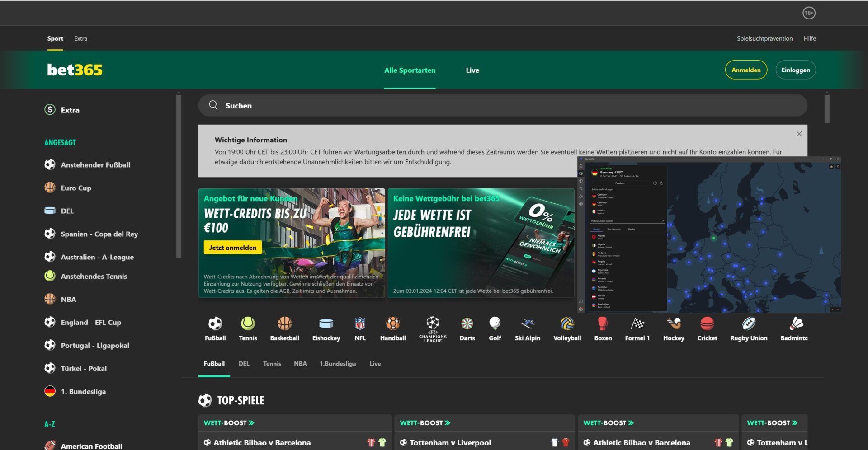The image size is (868, 450).
Task: Open the home icon in NordVPN sidebar
Action: point(581,166)
